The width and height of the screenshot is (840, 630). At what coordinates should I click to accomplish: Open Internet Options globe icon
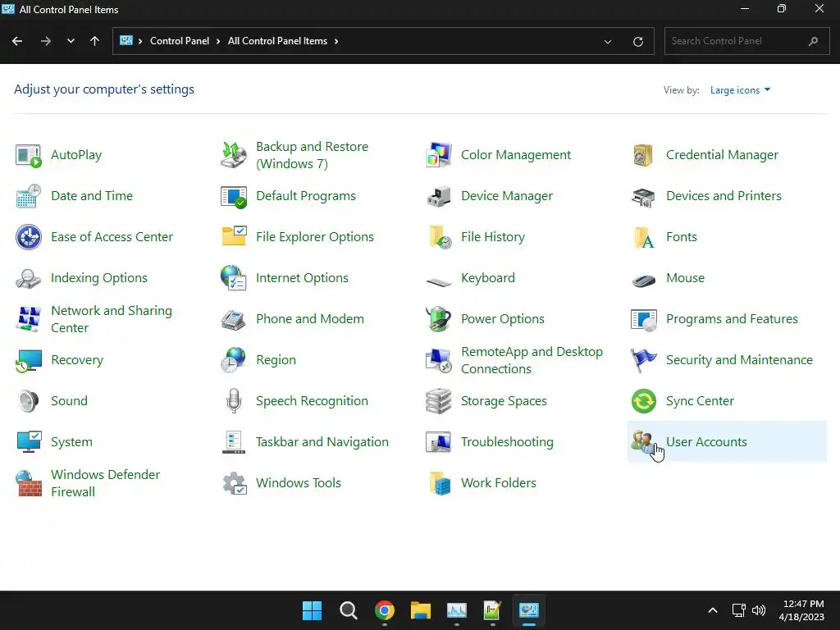(x=234, y=278)
